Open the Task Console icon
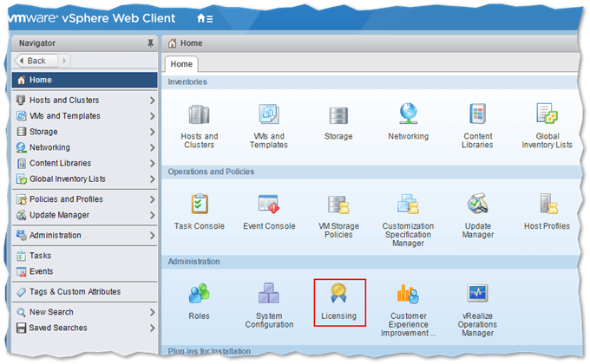 200,204
